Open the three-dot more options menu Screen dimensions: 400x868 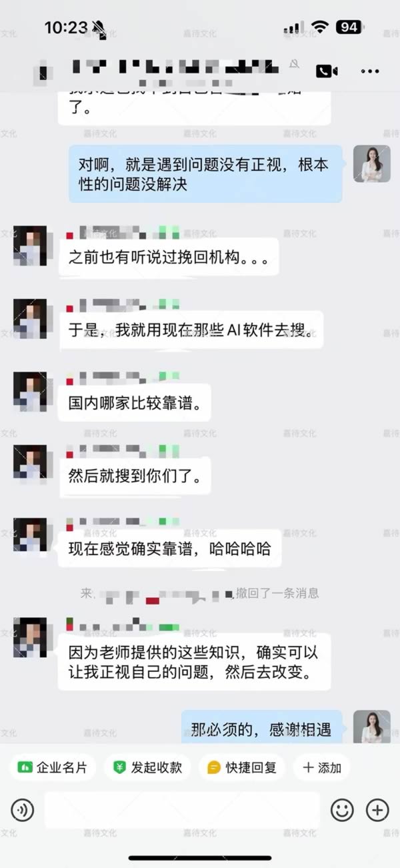[370, 71]
